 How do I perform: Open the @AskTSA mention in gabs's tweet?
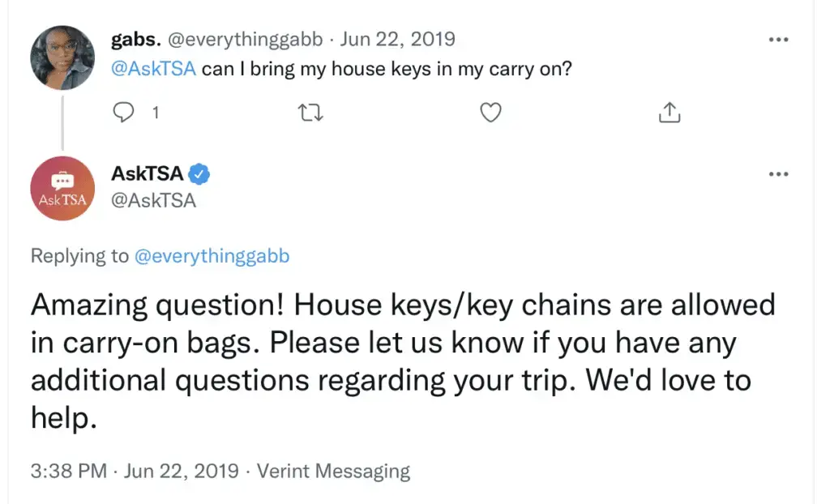(x=153, y=69)
